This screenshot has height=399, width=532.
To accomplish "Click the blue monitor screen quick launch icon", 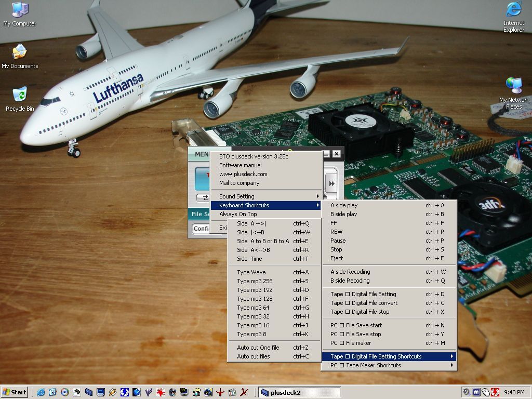I will point(100,392).
